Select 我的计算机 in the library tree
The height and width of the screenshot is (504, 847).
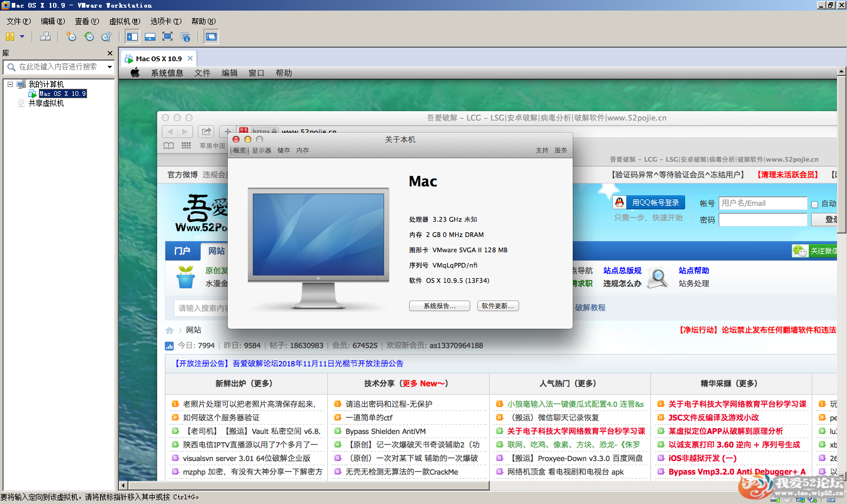coord(46,84)
